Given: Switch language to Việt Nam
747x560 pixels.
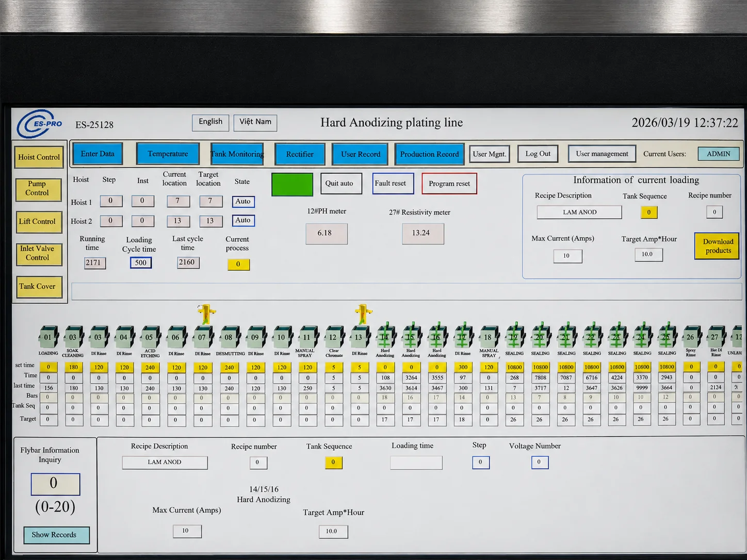Looking at the screenshot, I should coord(255,122).
